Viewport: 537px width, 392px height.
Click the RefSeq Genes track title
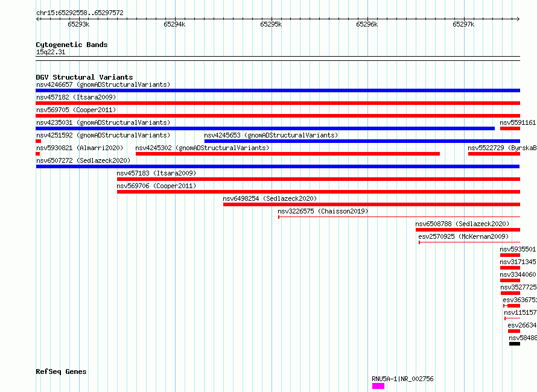(61, 371)
